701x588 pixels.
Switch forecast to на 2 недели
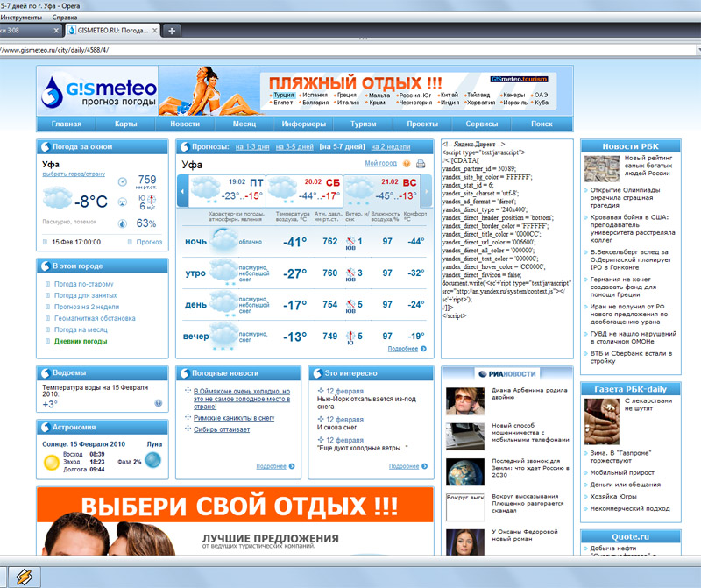391,146
